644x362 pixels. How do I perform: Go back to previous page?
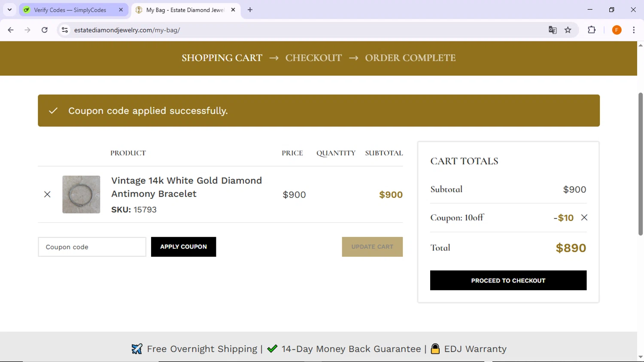tap(11, 30)
